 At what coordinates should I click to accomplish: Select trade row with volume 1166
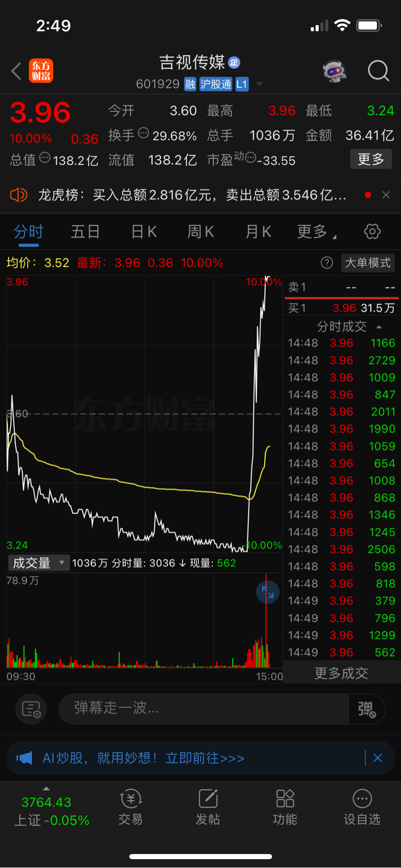click(341, 343)
